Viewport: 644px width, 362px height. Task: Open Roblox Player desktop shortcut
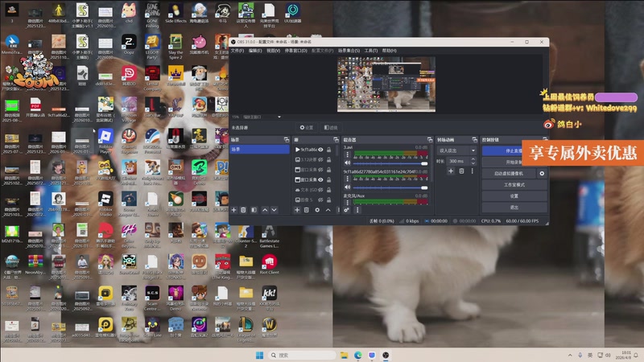click(105, 141)
